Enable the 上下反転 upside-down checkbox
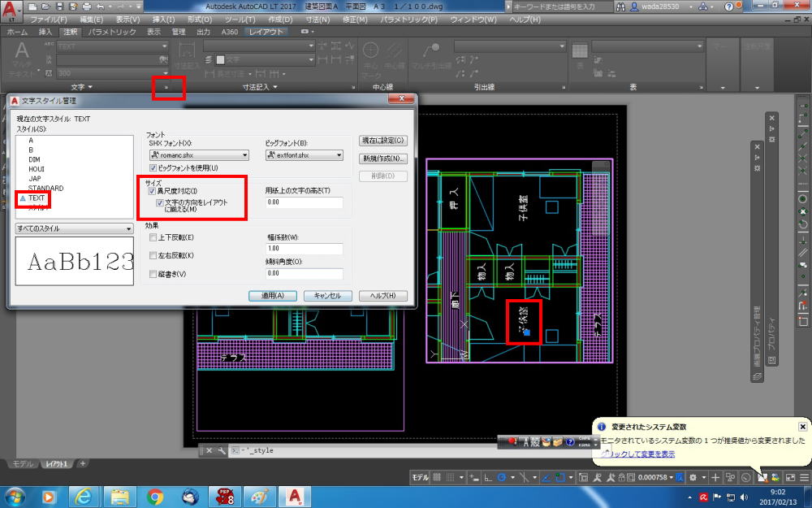The image size is (812, 508). [x=153, y=237]
